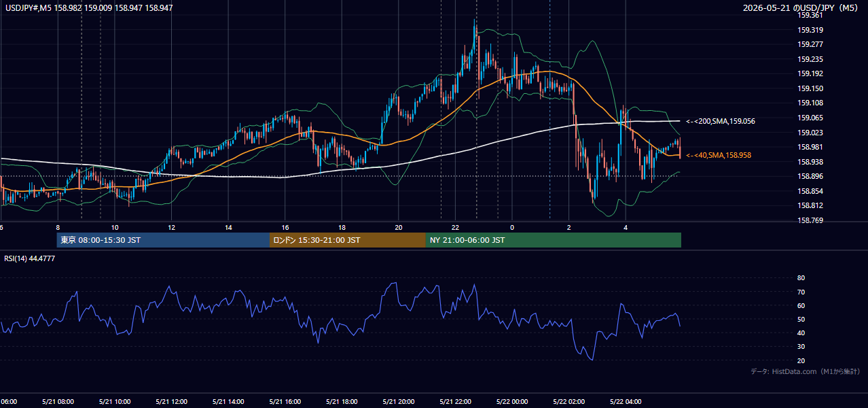
Task: Click bottom time label 5/21 12:00
Action: click(x=171, y=401)
